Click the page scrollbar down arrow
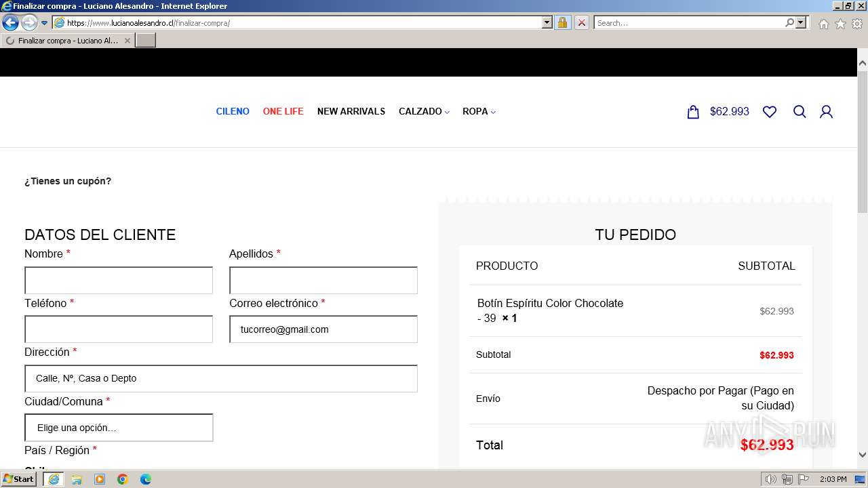Screen dimensions: 868x488 [x=863, y=455]
